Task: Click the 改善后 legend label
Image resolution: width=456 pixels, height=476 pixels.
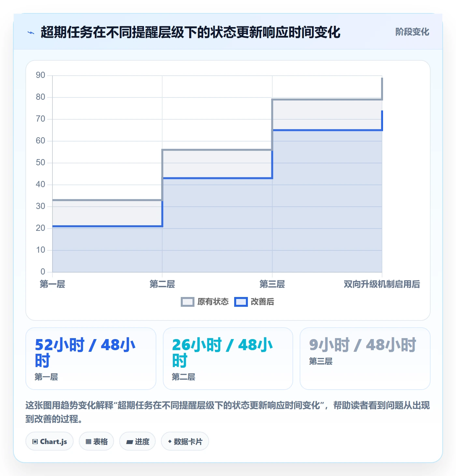Action: [x=262, y=302]
